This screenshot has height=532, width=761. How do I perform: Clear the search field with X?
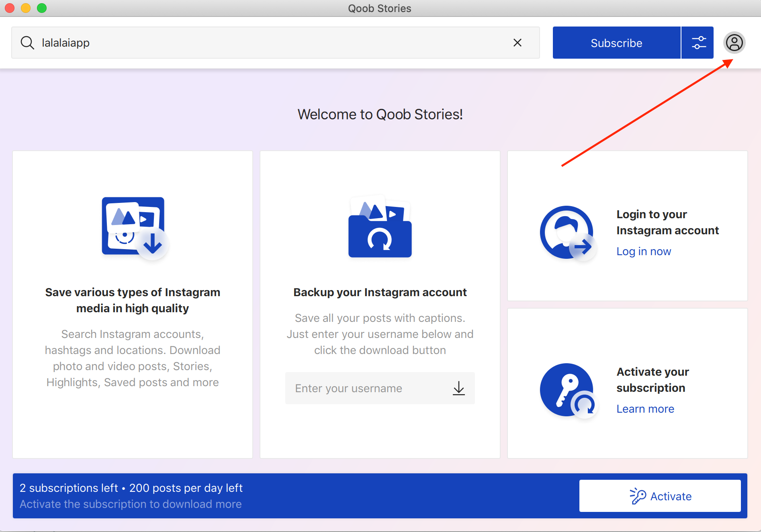(x=518, y=43)
